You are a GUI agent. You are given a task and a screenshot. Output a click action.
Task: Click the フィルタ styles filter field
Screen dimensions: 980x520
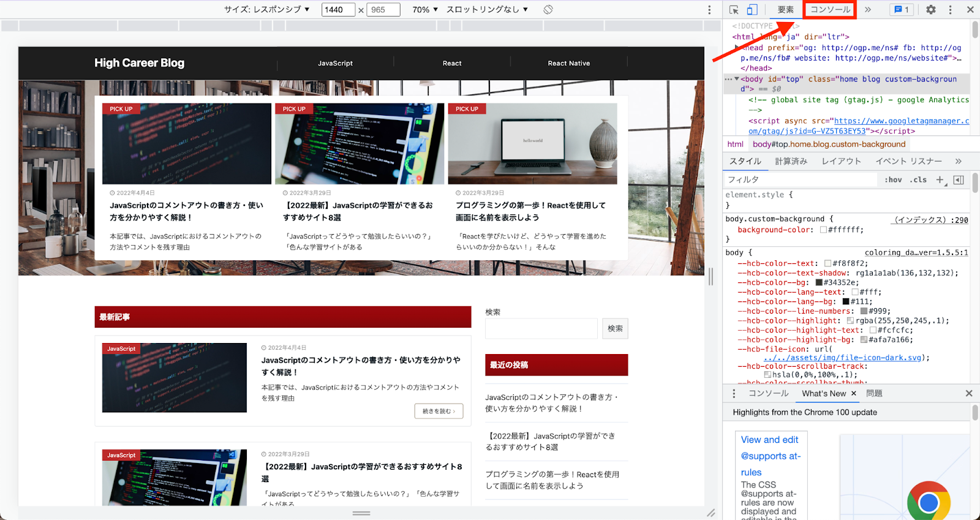pyautogui.click(x=800, y=179)
